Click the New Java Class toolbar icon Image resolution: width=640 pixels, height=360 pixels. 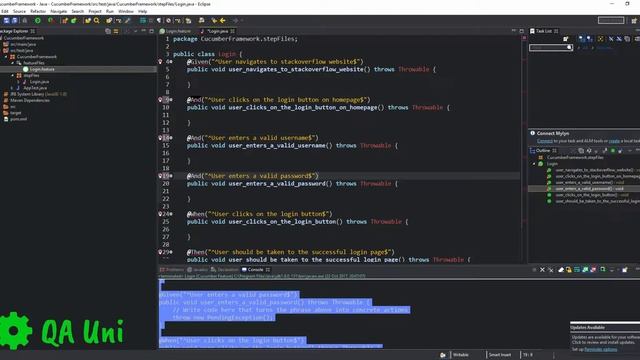[73, 20]
